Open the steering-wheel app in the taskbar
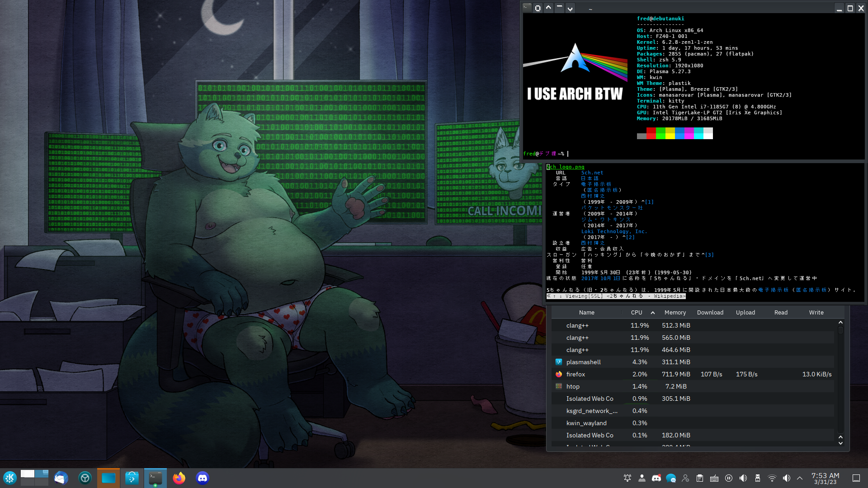Image resolution: width=868 pixels, height=488 pixels. (x=85, y=478)
